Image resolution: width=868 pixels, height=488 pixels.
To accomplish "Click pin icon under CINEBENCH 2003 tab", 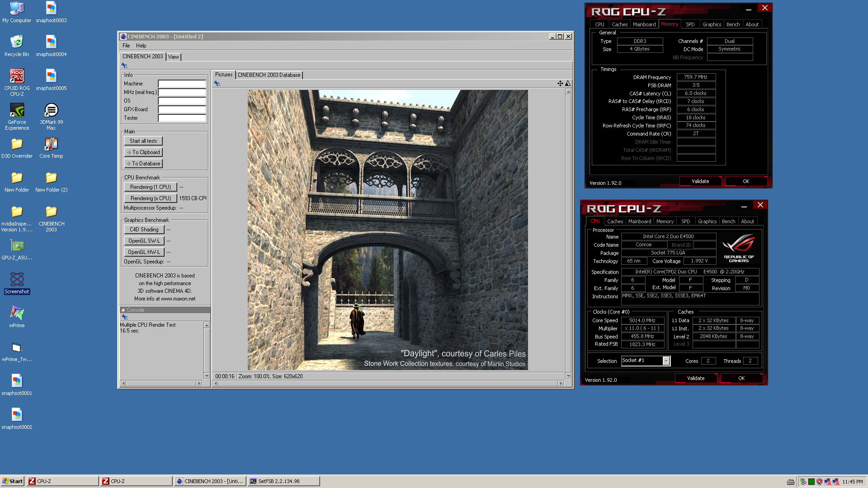I will coord(124,66).
